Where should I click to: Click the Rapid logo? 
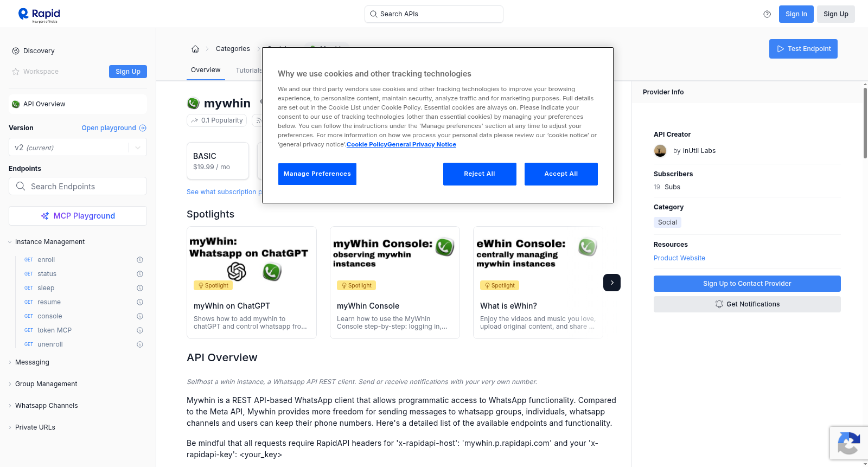click(x=39, y=15)
